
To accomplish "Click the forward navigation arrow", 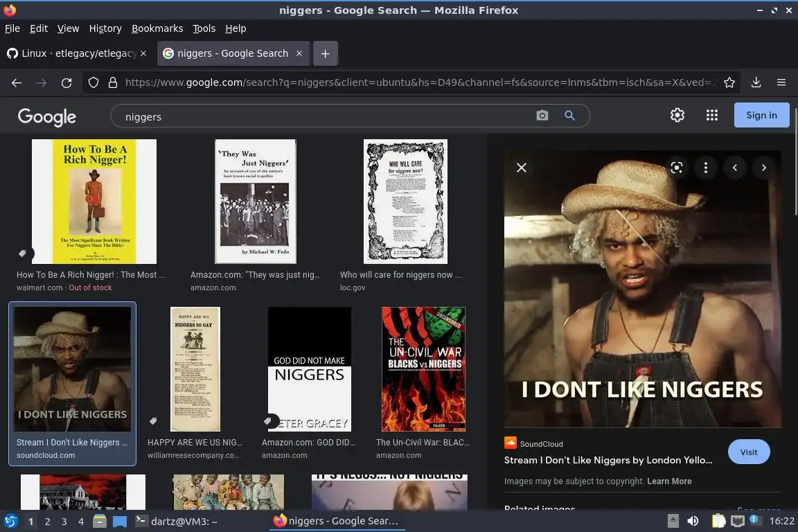I will pos(42,82).
